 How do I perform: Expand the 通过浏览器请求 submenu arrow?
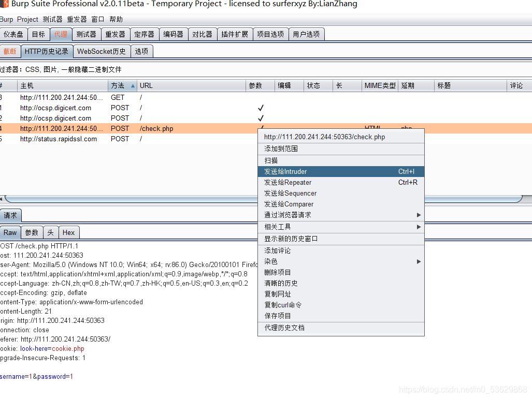point(419,215)
